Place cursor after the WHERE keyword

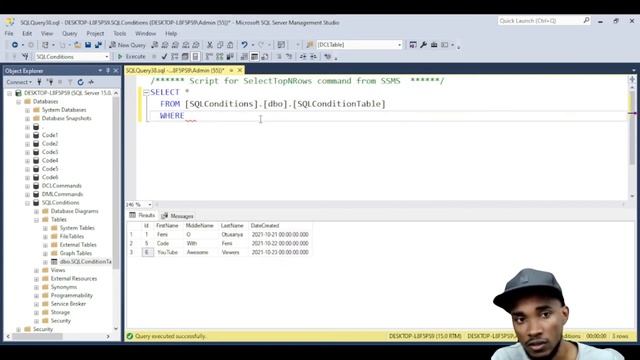[x=185, y=116]
